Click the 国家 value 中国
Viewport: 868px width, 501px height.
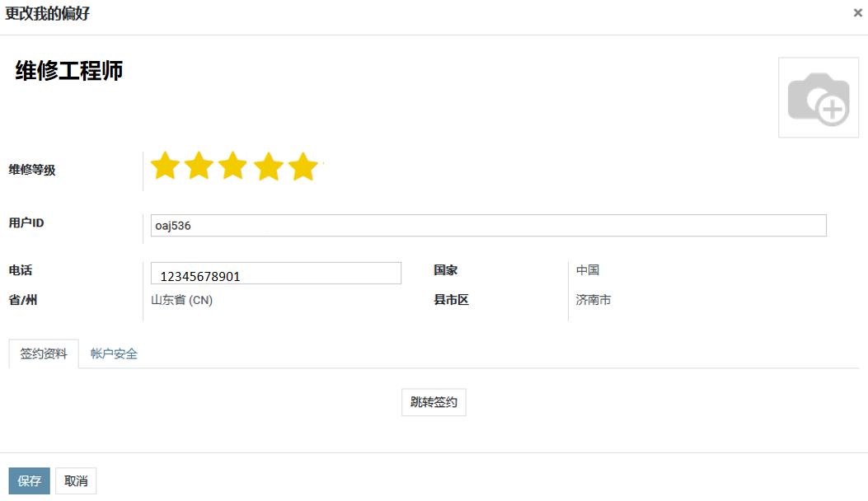(588, 270)
